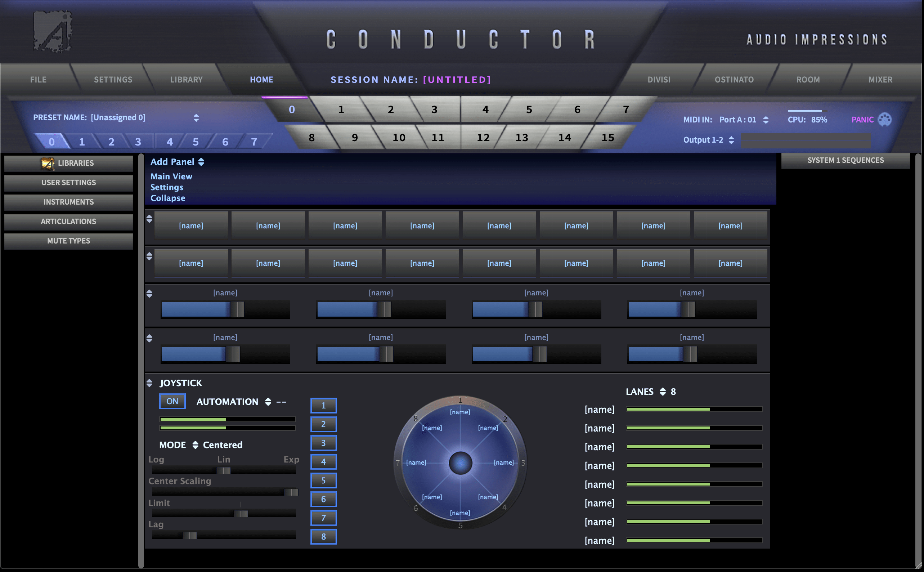Click the PANIC button label
The width and height of the screenshot is (924, 572).
coord(862,120)
